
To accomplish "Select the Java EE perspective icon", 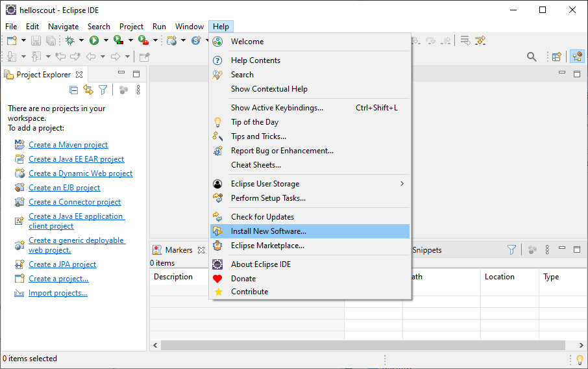I will [x=577, y=57].
